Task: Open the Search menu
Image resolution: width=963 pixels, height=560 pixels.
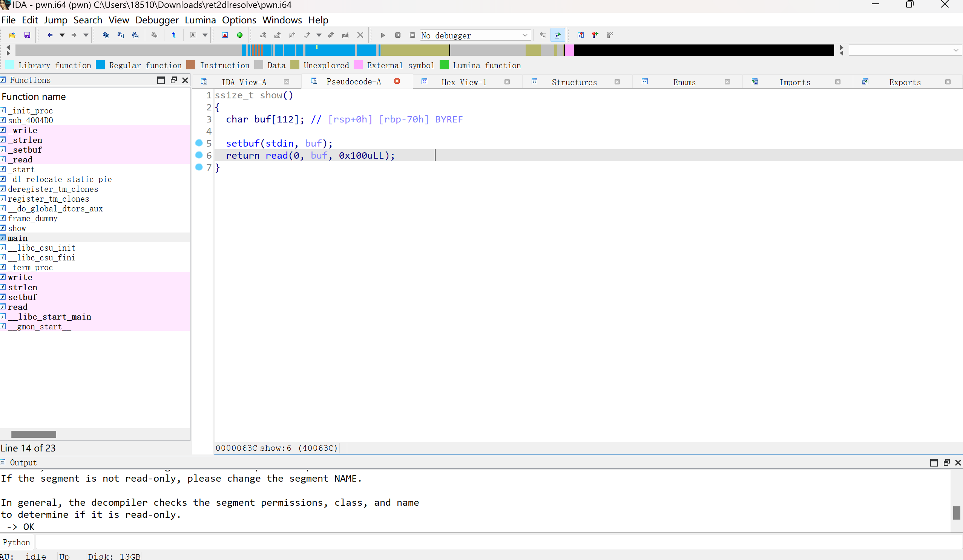Action: click(x=88, y=20)
